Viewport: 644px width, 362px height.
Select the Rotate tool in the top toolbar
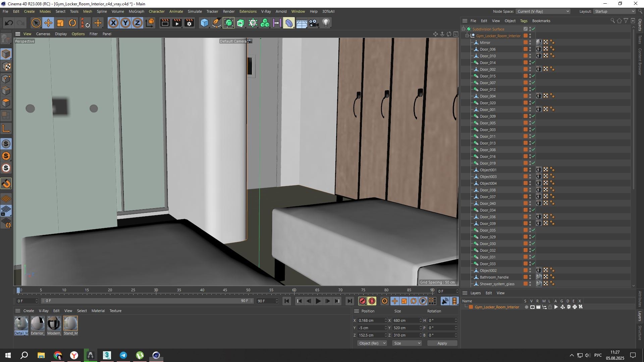pos(72,23)
